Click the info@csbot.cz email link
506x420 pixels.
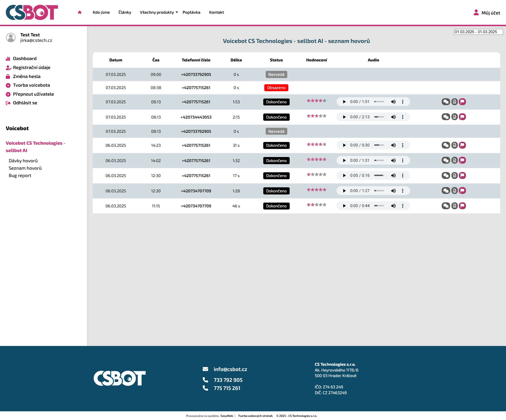coord(230,369)
